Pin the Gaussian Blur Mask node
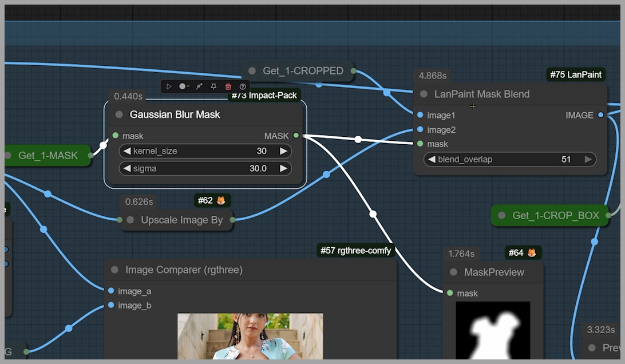This screenshot has height=364, width=625. point(213,86)
